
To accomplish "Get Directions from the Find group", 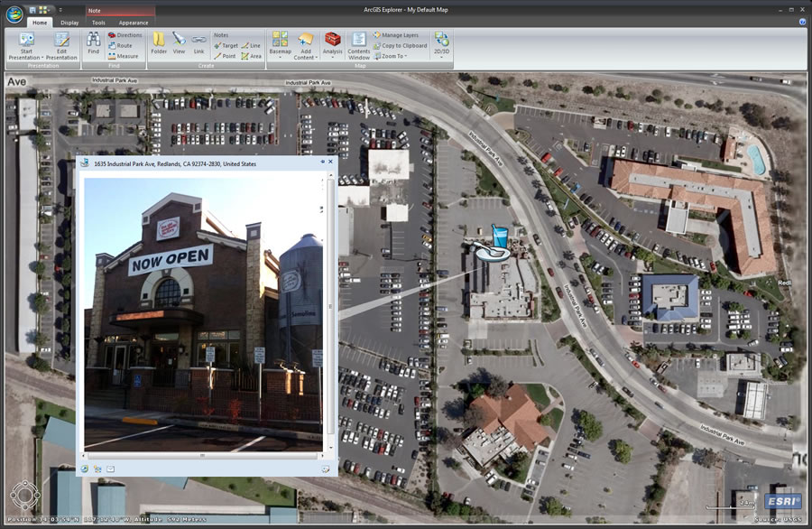I will point(125,35).
